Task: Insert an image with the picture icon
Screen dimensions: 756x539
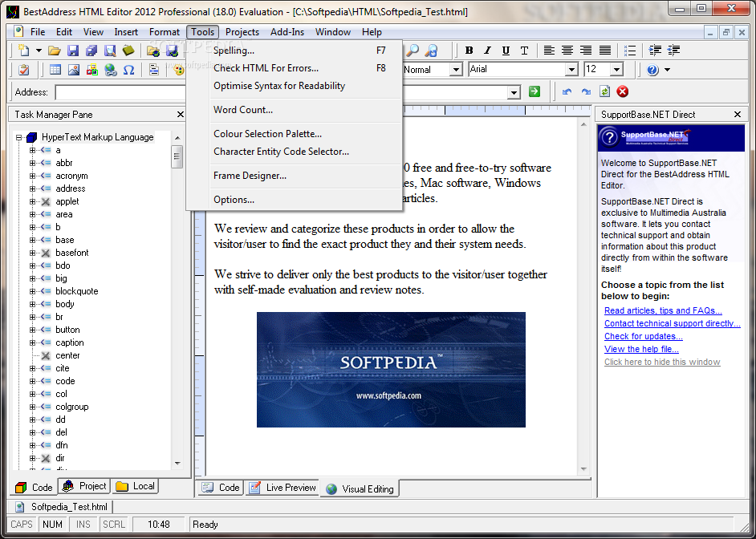Action: [x=73, y=69]
